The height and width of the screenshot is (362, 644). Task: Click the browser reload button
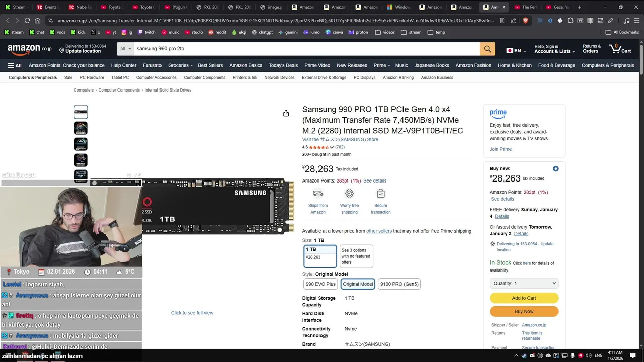pos(27,21)
